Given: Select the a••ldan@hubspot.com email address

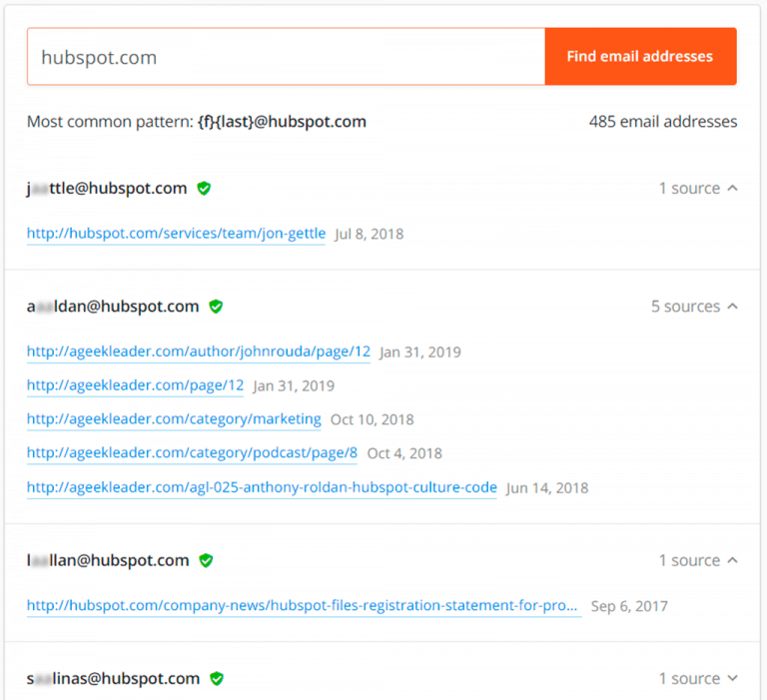Looking at the screenshot, I should pos(113,307).
